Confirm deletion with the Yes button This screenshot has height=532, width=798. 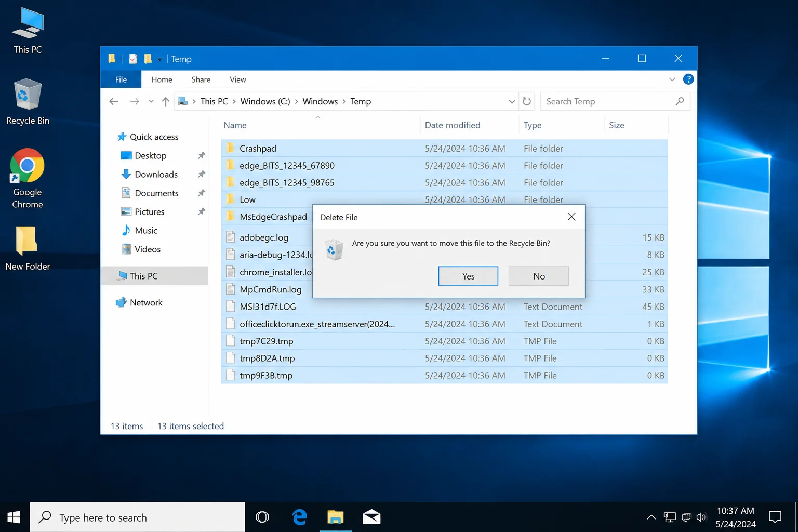click(468, 276)
